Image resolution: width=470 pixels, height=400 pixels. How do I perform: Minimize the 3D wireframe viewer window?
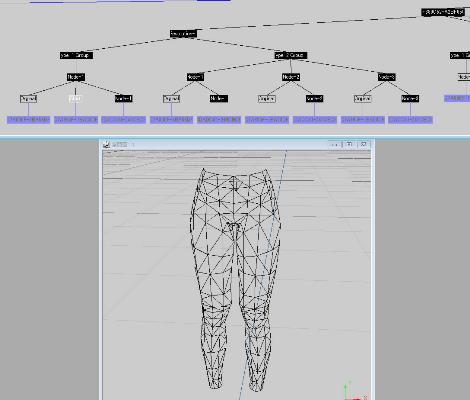(335, 144)
